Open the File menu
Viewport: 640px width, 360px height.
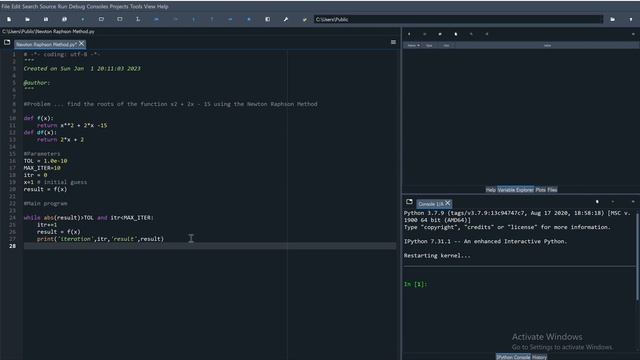(x=5, y=7)
